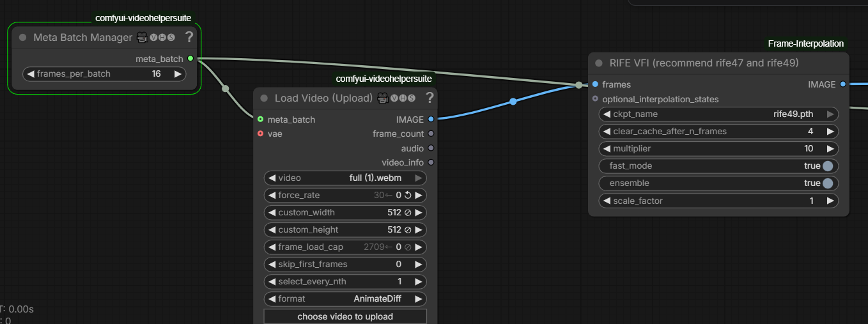Click the frames input port on RIFE VFI

(595, 84)
